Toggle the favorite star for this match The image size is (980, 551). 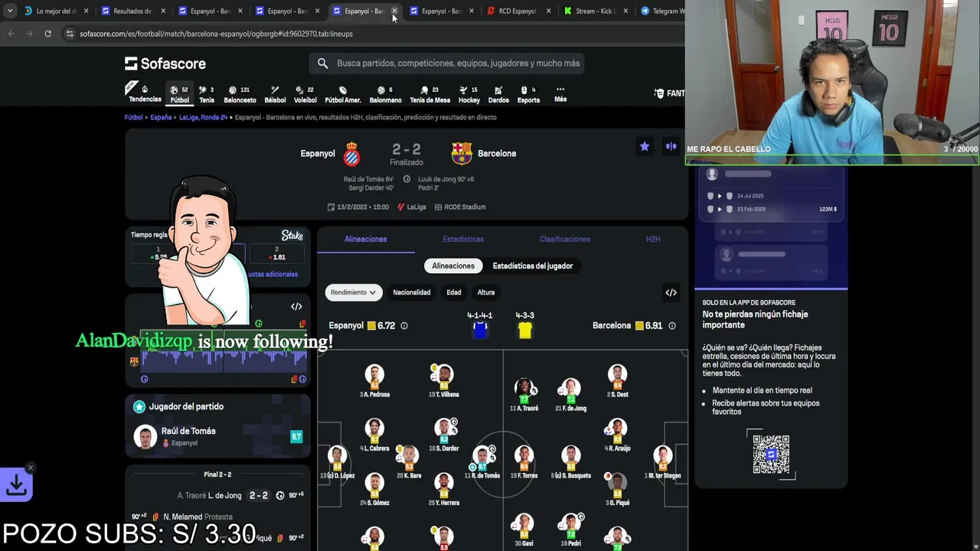point(645,146)
